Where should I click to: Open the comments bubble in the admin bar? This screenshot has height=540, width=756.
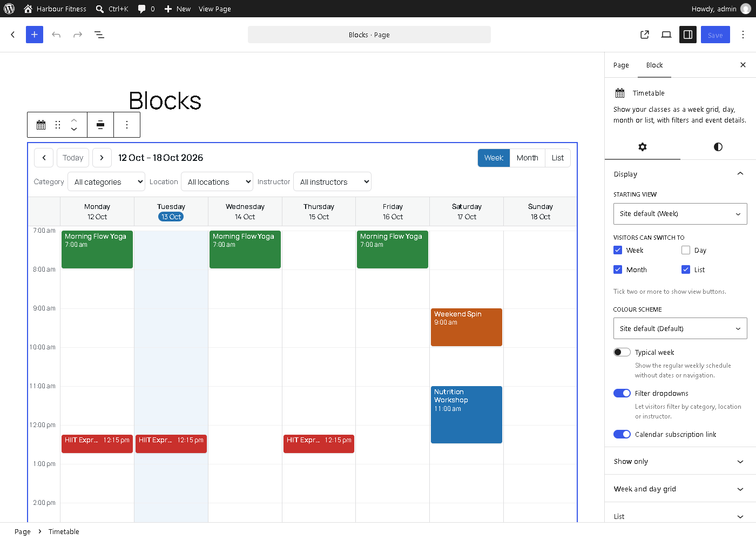[x=146, y=9]
